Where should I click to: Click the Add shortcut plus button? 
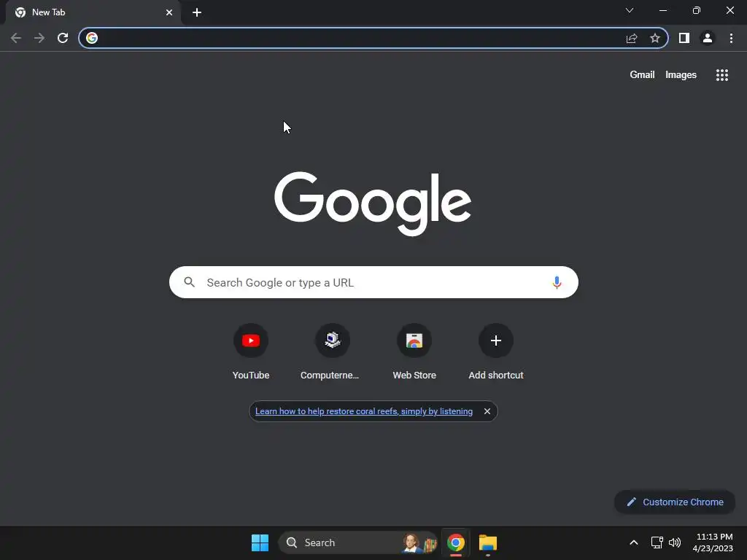(x=496, y=341)
